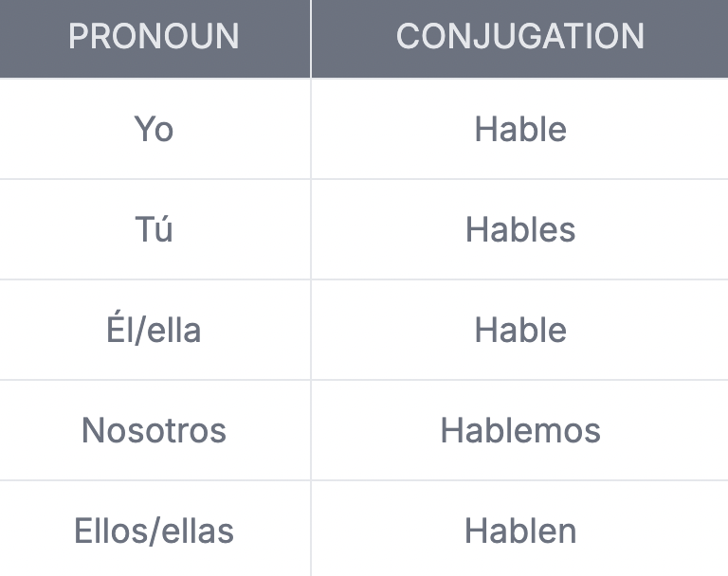The width and height of the screenshot is (728, 576).
Task: Select the Nosotros pronoun cell
Action: point(155,430)
